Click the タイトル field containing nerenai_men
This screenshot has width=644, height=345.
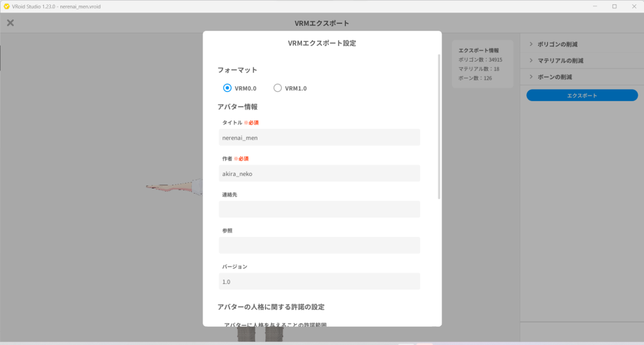click(x=319, y=138)
